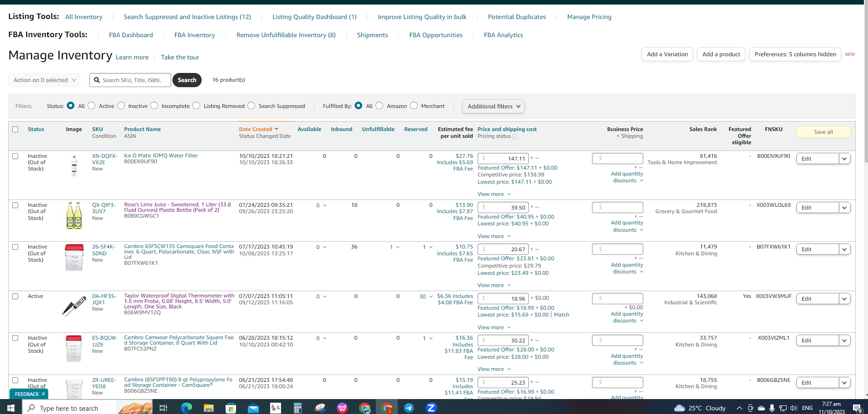Open Remove Unfulfillable Inventory
The height and width of the screenshot is (414, 868).
[x=286, y=35]
